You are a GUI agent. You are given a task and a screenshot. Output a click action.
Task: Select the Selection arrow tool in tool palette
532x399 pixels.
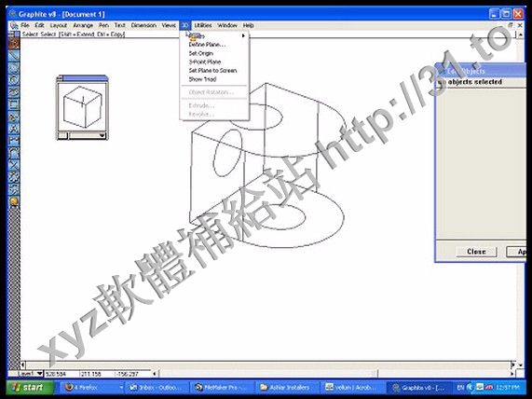pos(14,45)
